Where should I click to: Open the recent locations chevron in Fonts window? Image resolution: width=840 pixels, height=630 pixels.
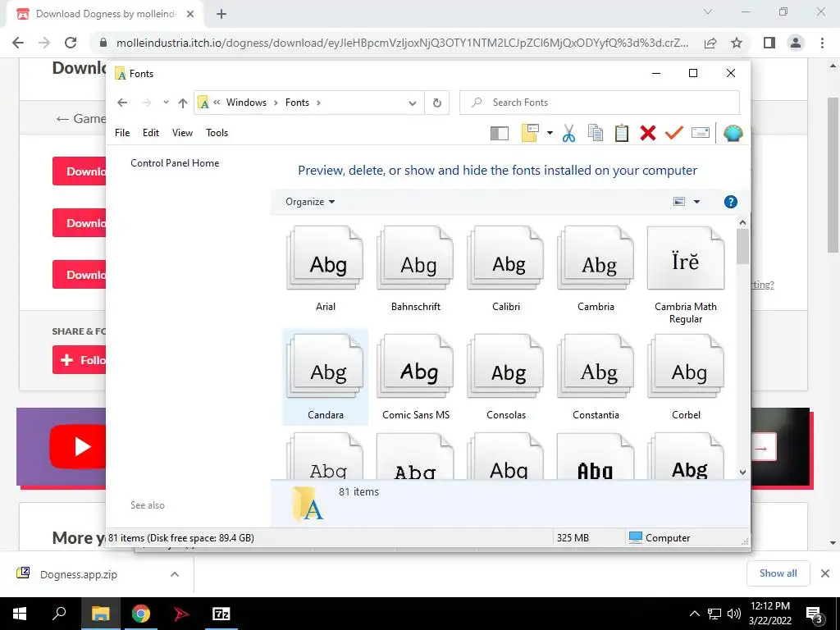coord(166,103)
